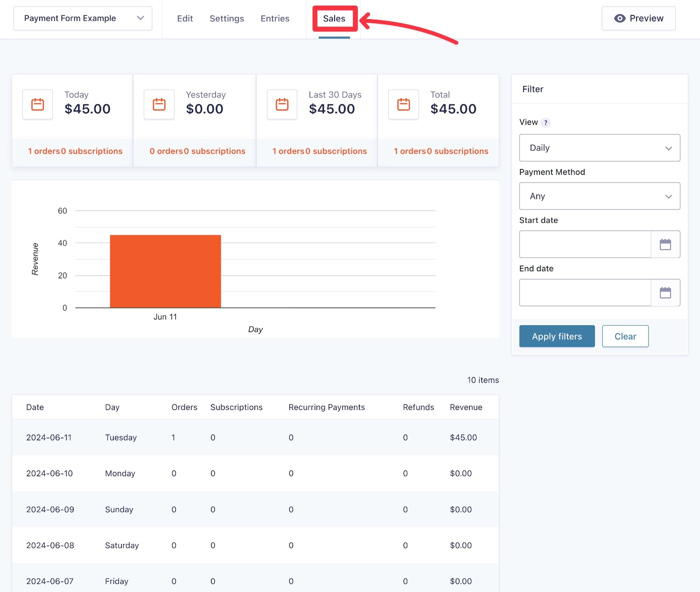Open the Payment Method dropdown showing Any
Viewport: 700px width, 592px height.
[600, 196]
